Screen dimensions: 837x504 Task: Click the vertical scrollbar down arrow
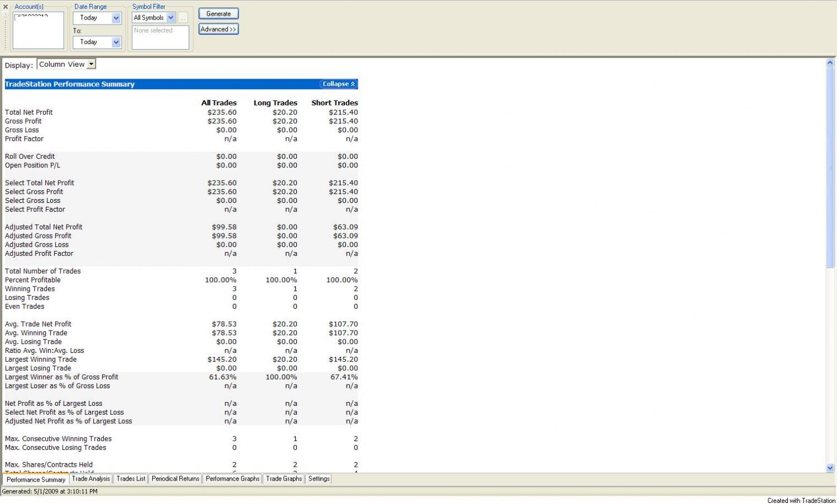[830, 468]
